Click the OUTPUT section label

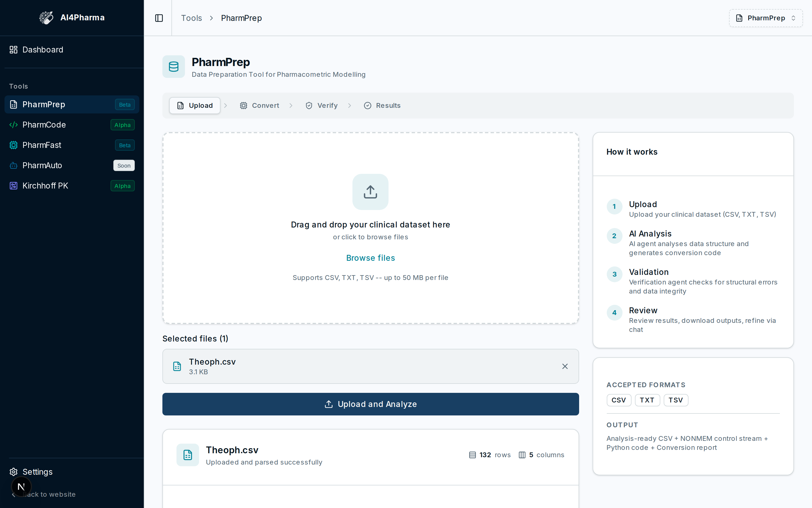622,425
